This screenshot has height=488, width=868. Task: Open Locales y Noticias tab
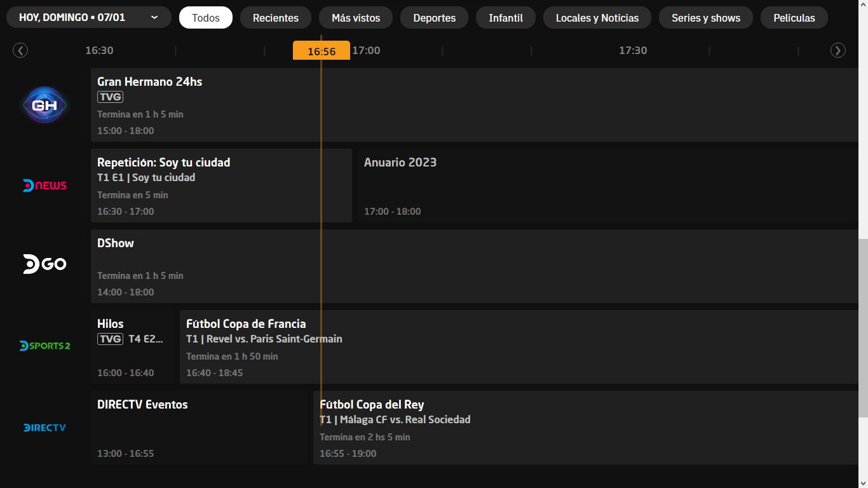(x=597, y=18)
